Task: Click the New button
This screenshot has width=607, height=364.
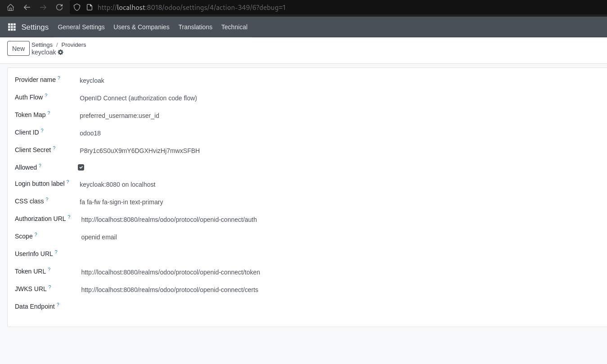Action: tap(18, 49)
